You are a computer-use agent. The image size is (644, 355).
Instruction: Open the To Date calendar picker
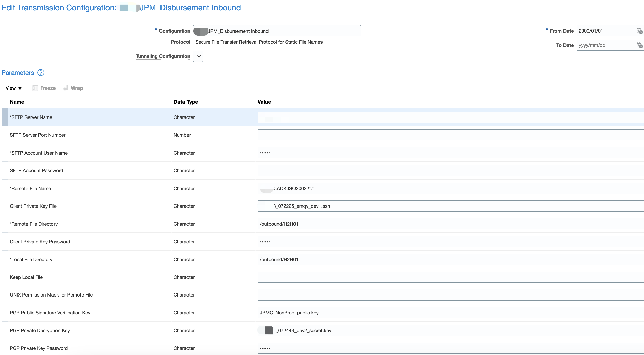pos(640,45)
